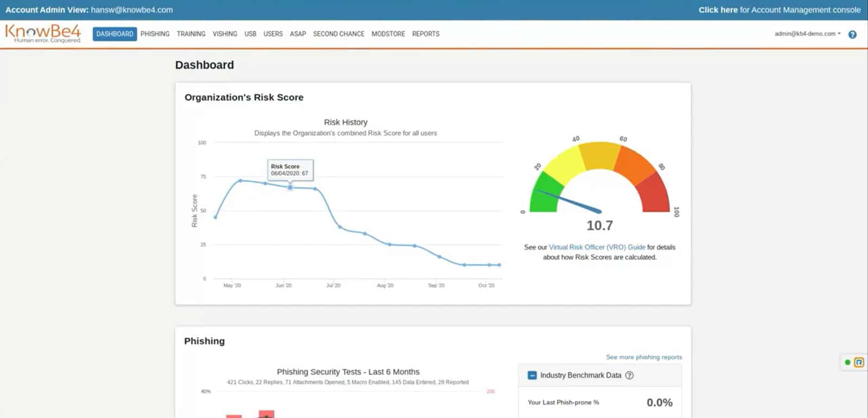Open the ASAP menu
This screenshot has height=418, width=868.
pyautogui.click(x=298, y=34)
